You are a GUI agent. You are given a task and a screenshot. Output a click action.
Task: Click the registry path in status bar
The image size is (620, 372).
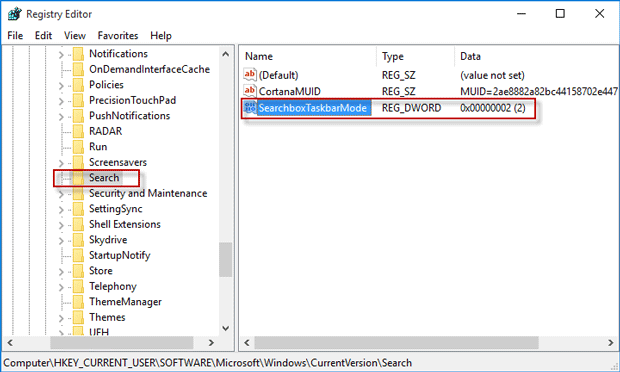[x=208, y=363]
